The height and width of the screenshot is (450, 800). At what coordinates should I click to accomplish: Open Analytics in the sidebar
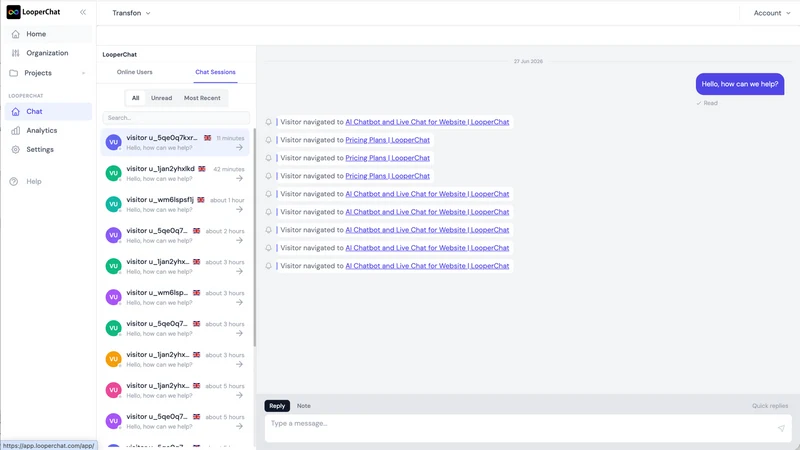(x=48, y=131)
